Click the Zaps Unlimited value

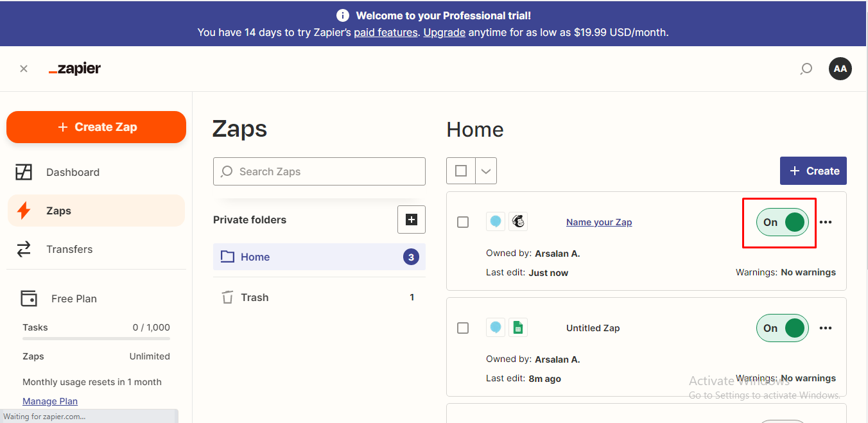tap(150, 356)
